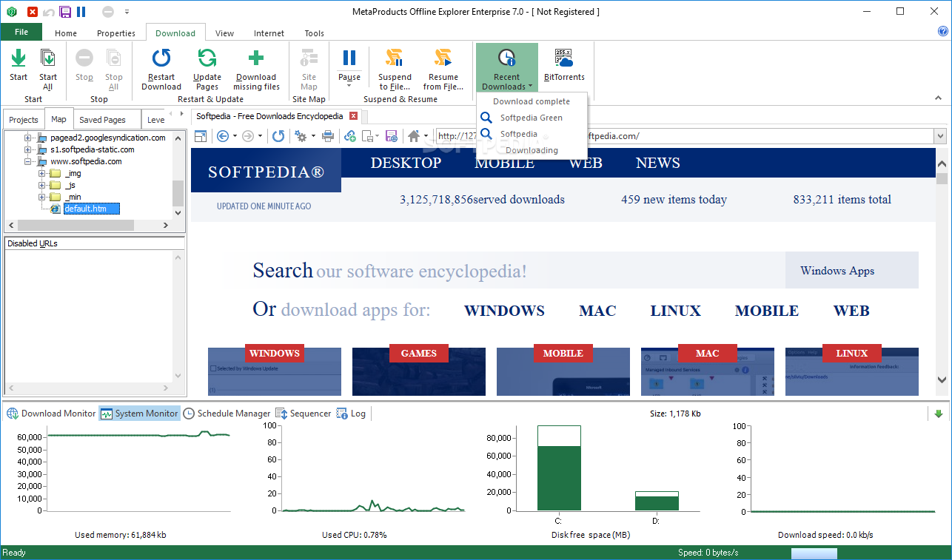This screenshot has width=952, height=560.
Task: Click the page copy icon in browser toolbar
Action: [x=366, y=136]
